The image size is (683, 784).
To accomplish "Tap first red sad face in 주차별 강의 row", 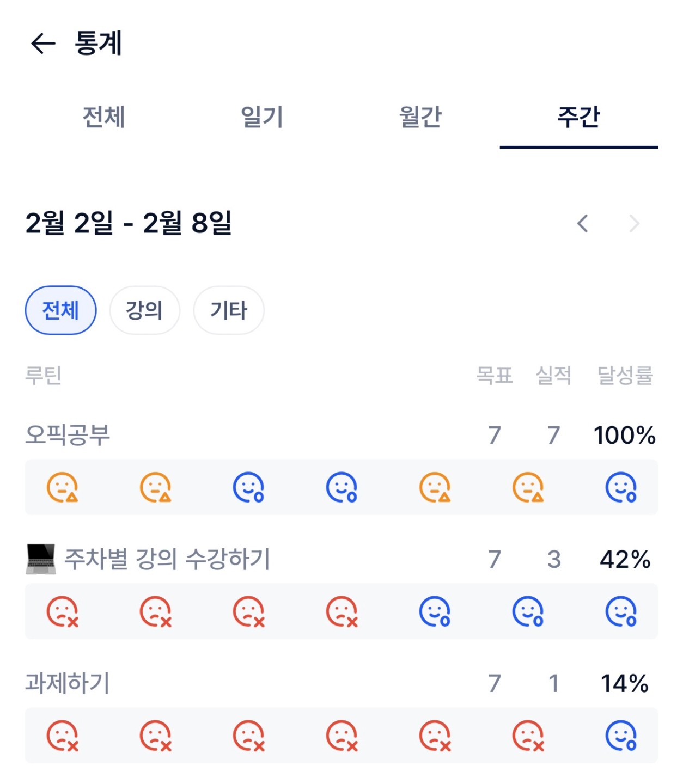I will (x=63, y=612).
